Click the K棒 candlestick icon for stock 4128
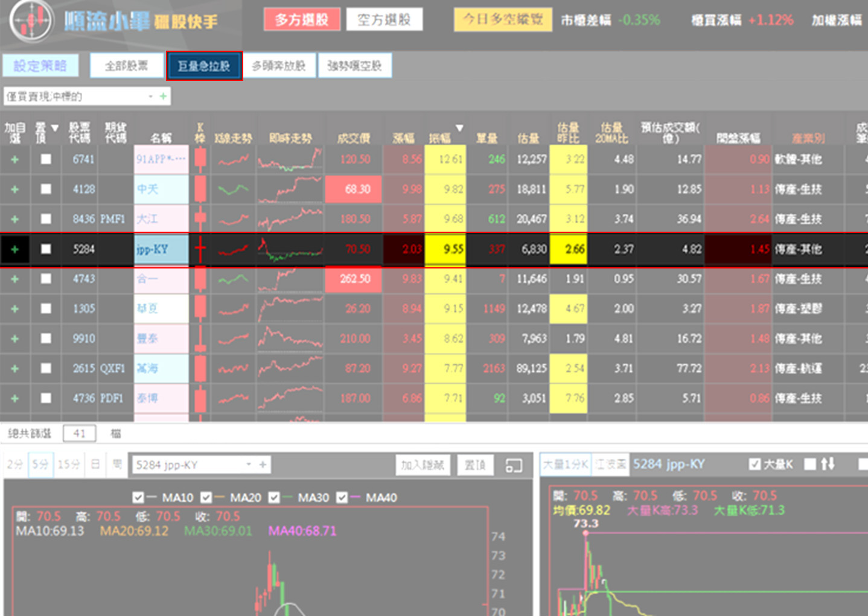This screenshot has height=616, width=868. tap(200, 189)
